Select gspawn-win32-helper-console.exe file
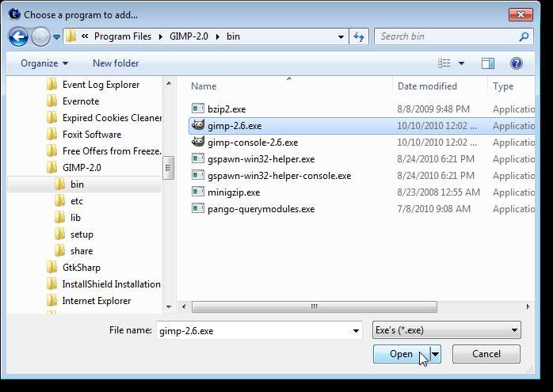This screenshot has height=392, width=553. click(x=280, y=176)
